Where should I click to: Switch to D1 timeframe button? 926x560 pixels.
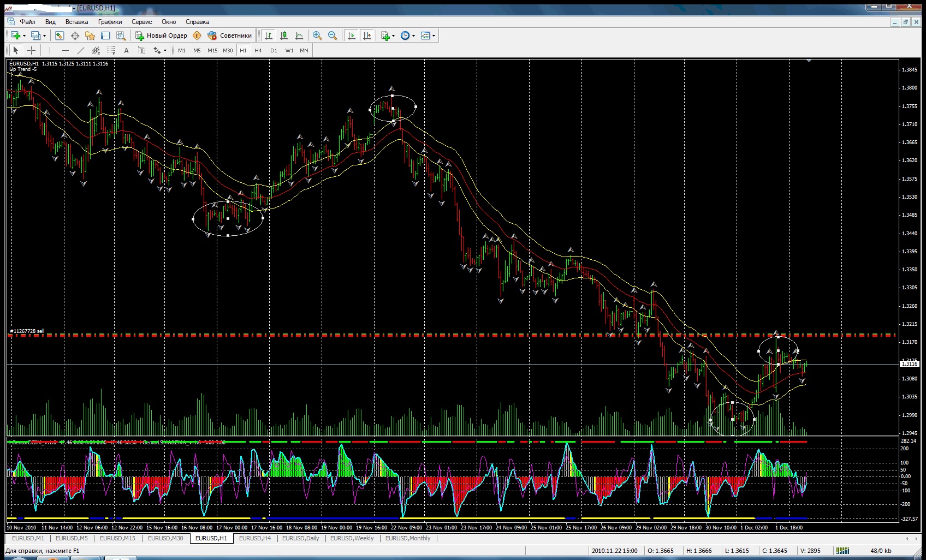tap(274, 50)
